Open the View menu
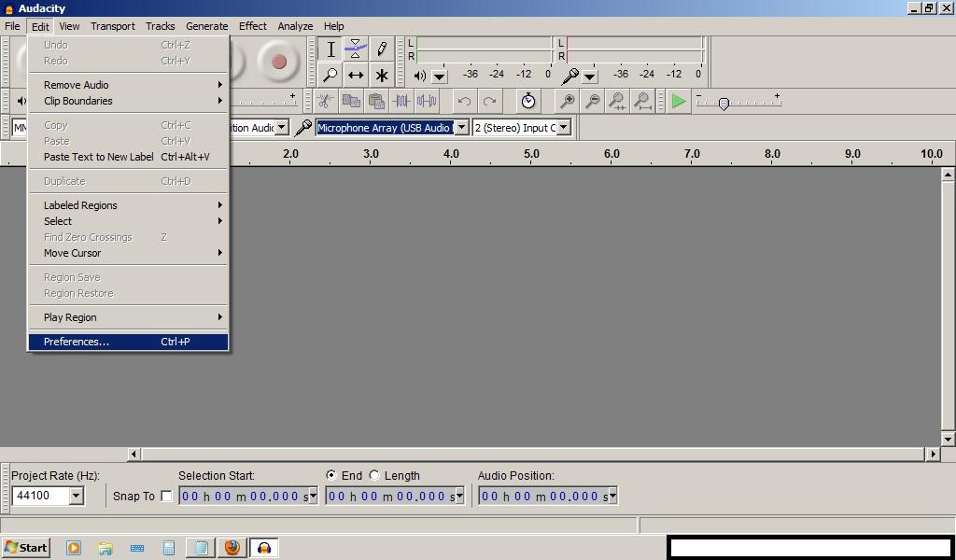Viewport: 956px width, 560px height. point(69,26)
